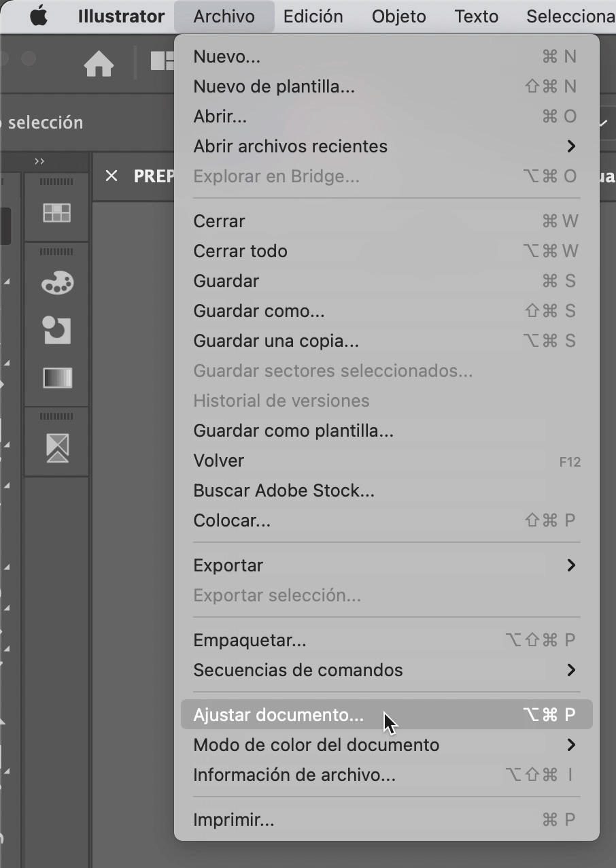This screenshot has width=616, height=868.
Task: Open the Apple menu
Action: click(x=39, y=16)
